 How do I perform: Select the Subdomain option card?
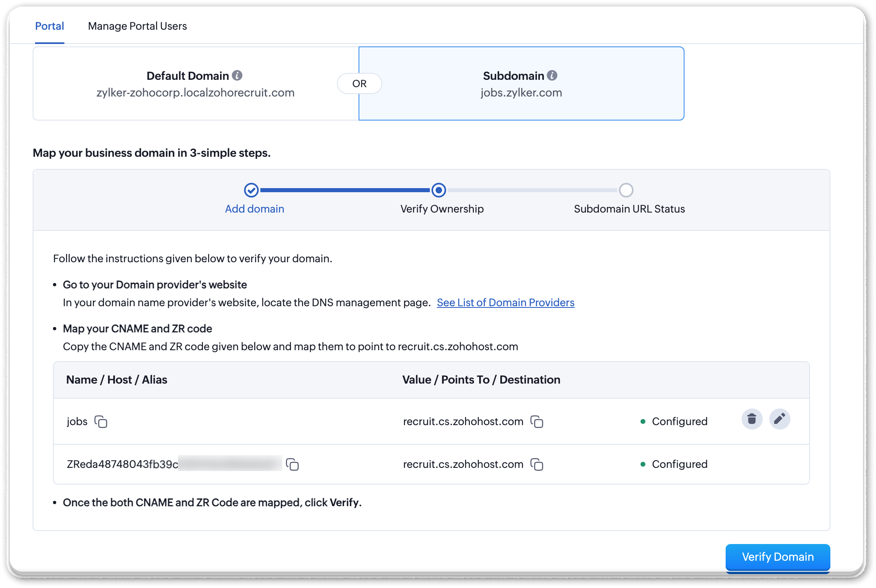tap(521, 83)
